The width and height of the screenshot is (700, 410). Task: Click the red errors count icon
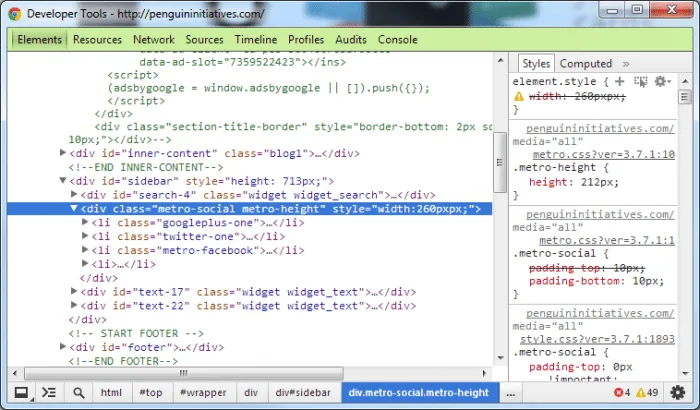(618, 393)
